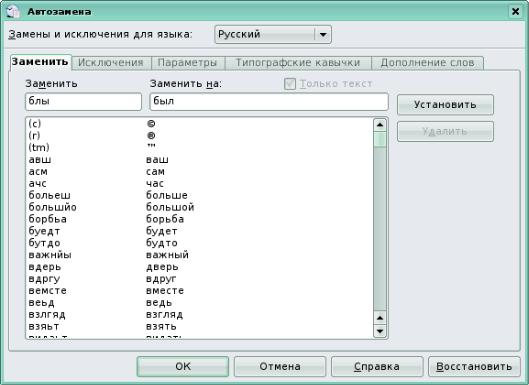Click the language combo box arrow
The width and height of the screenshot is (529, 385).
pos(323,34)
